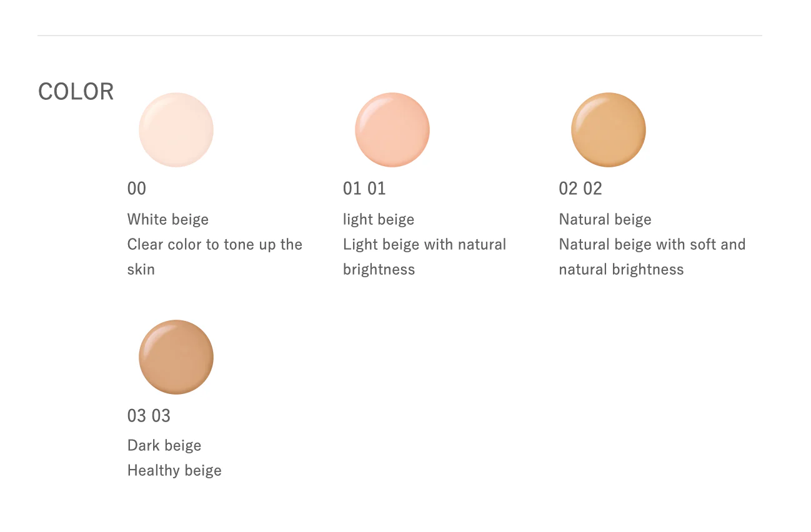The image size is (811, 532).
Task: Choose the light beige 01 color circle
Action: (392, 130)
